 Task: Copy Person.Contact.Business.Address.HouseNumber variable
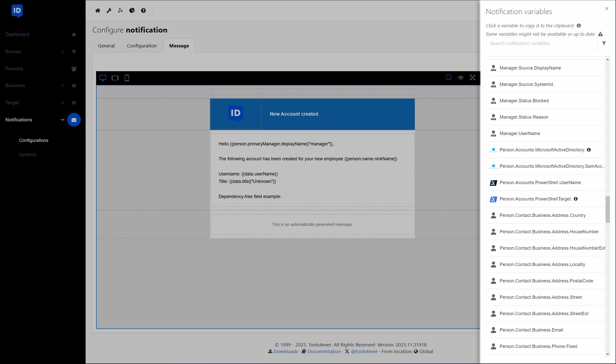coord(545,232)
